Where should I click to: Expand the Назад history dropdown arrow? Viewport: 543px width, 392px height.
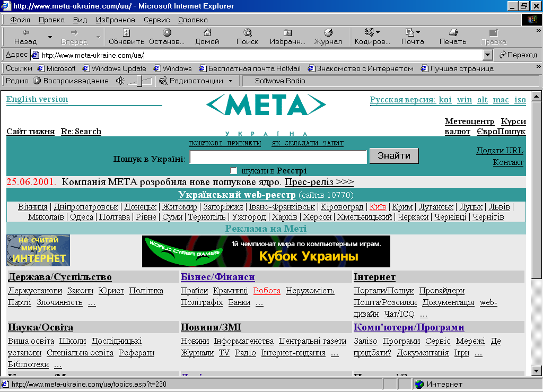pos(50,37)
